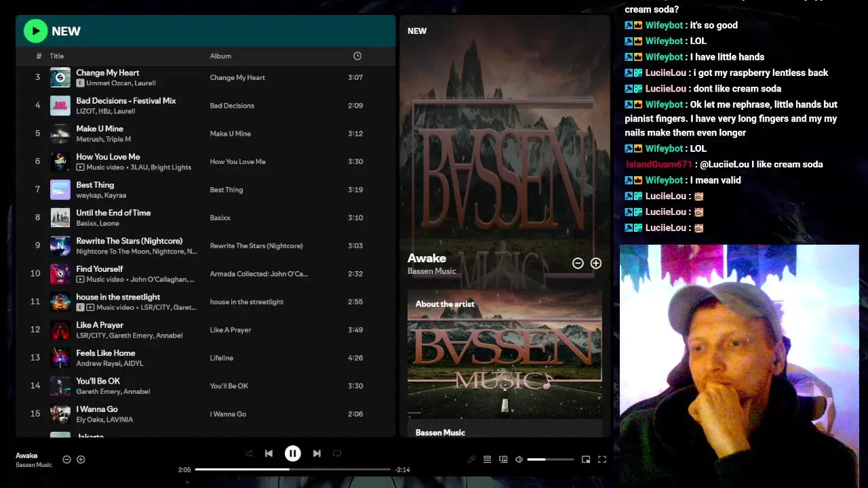
Task: Open artist link Basixx, Leone
Action: (x=98, y=223)
